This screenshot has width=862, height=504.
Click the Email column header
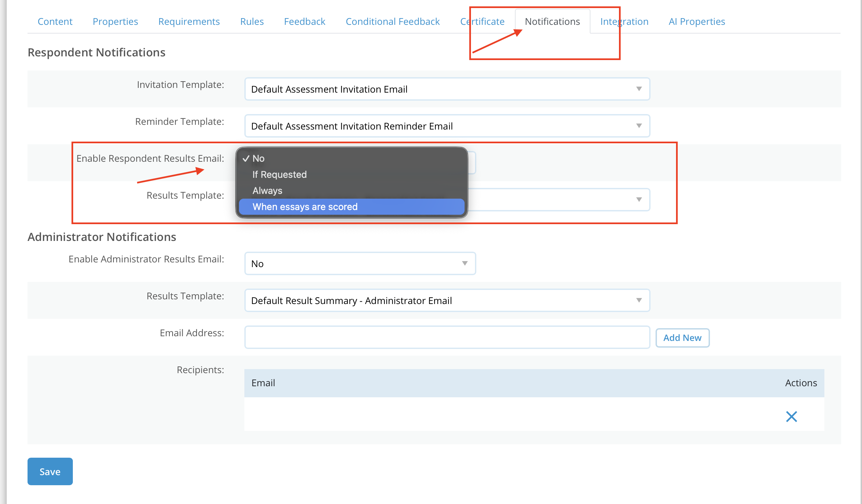pos(263,383)
